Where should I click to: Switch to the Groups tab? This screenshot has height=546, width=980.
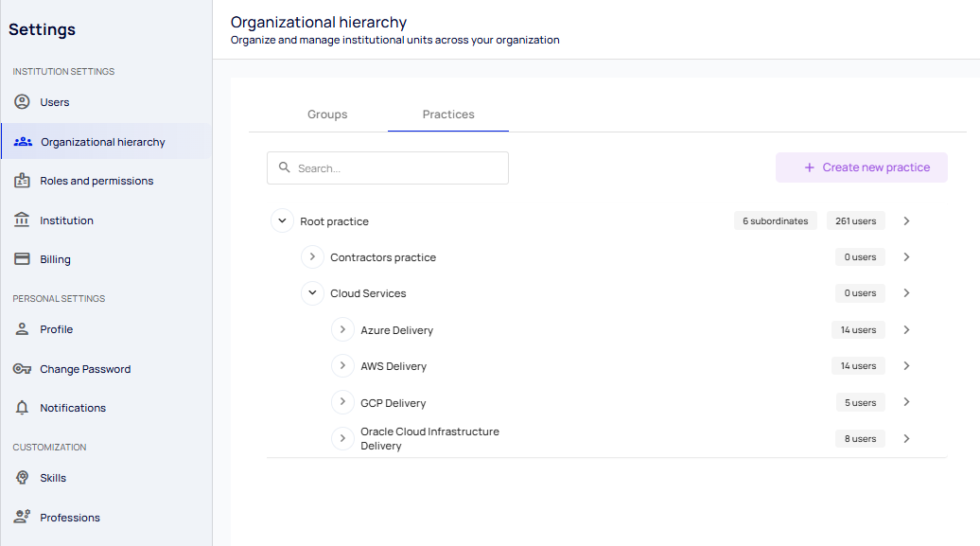tap(327, 114)
